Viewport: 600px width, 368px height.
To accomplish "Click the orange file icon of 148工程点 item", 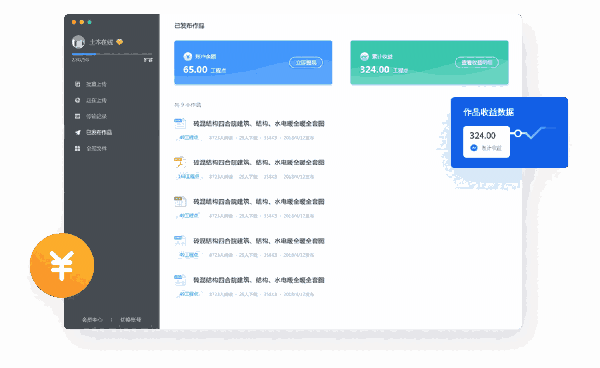I will pos(179,162).
